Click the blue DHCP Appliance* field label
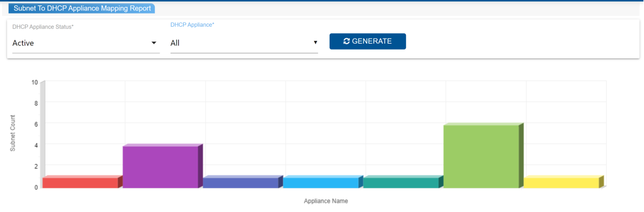Screen dimensions: 644x212 pyautogui.click(x=192, y=25)
